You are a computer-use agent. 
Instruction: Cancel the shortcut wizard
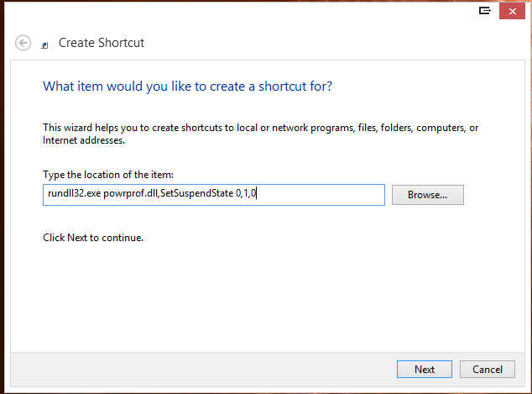click(488, 369)
